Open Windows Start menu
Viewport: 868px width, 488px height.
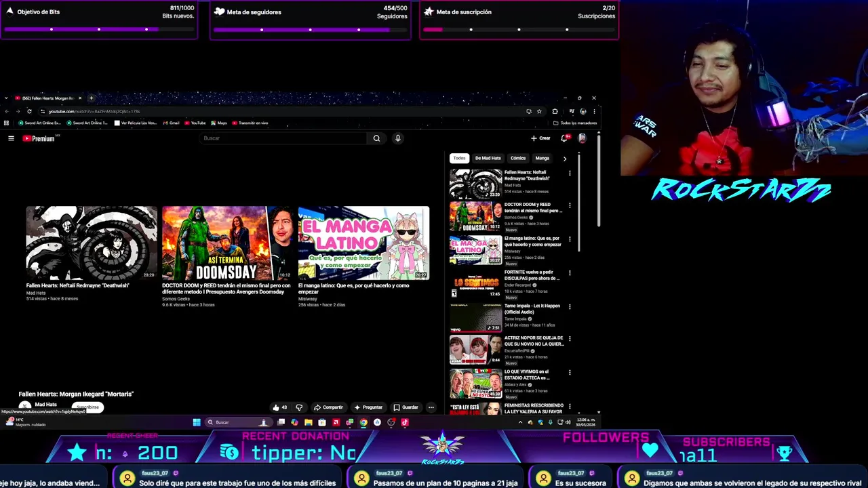197,422
